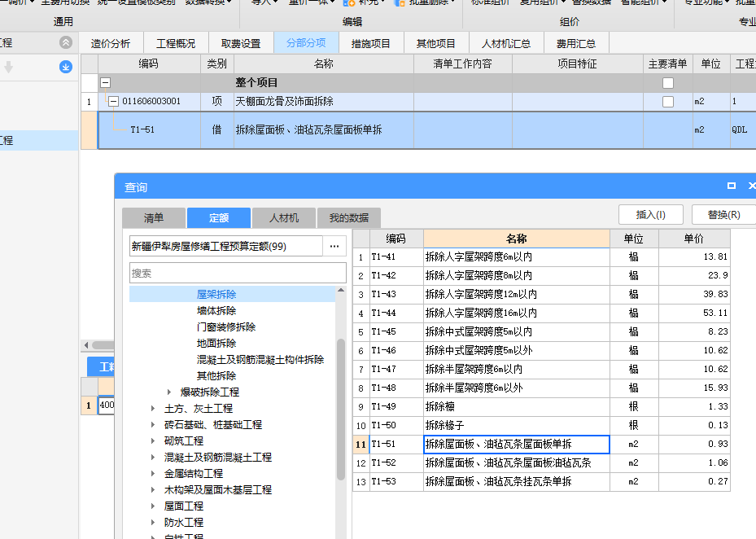756x539 pixels.
Task: Select row T1-44 拆除人字屋架跨度16m以内
Action: pos(541,313)
